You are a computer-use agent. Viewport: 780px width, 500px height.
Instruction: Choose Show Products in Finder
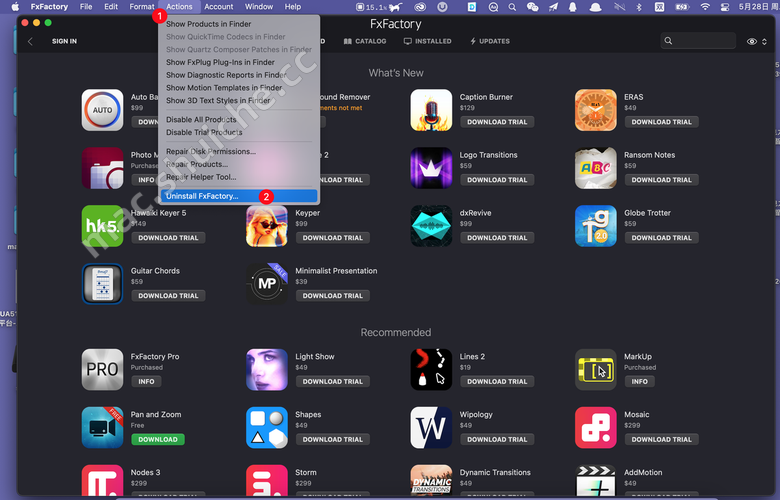click(x=239, y=24)
